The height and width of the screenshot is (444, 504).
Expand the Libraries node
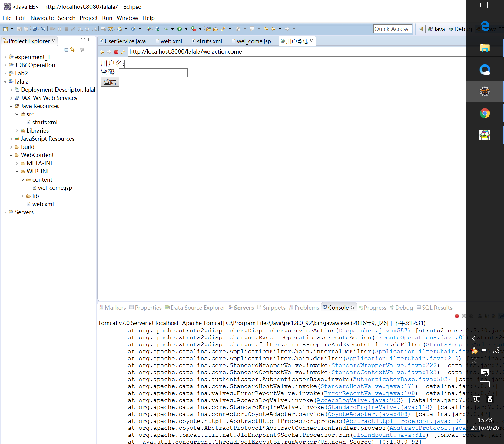click(17, 130)
